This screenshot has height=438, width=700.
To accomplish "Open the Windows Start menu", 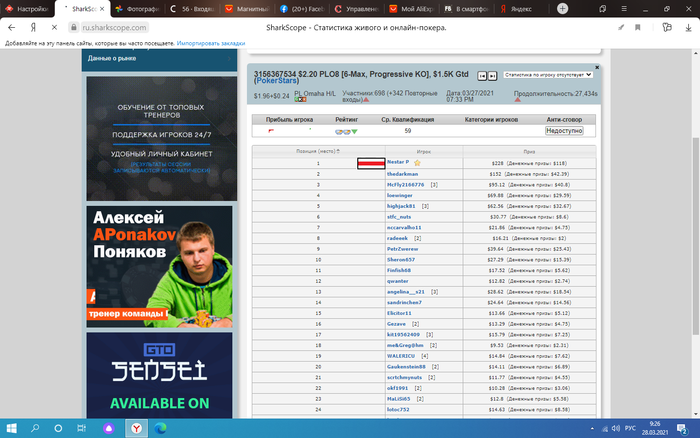I will (12, 428).
